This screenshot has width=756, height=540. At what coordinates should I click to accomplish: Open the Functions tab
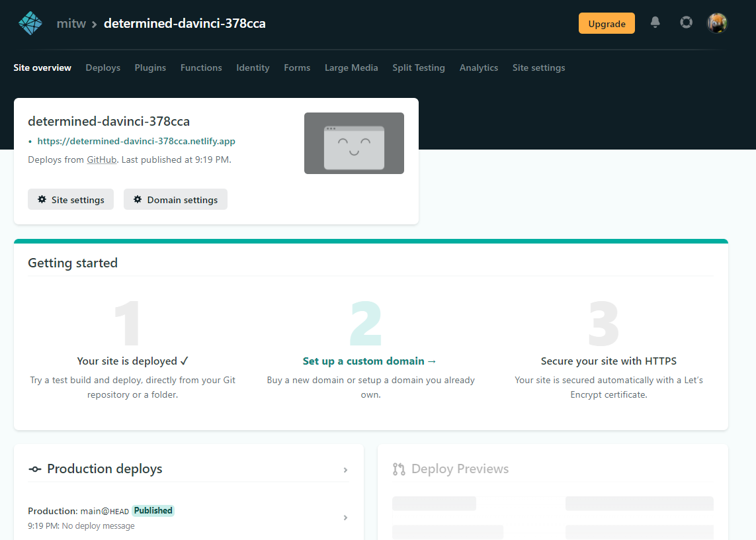(201, 67)
